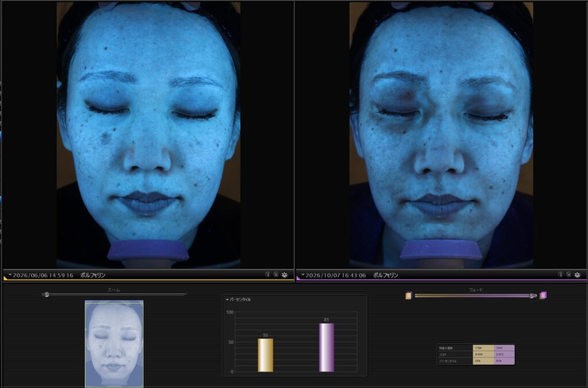
Task: Click the info icon on the 2026/06/06 panel
Action: click(x=268, y=274)
